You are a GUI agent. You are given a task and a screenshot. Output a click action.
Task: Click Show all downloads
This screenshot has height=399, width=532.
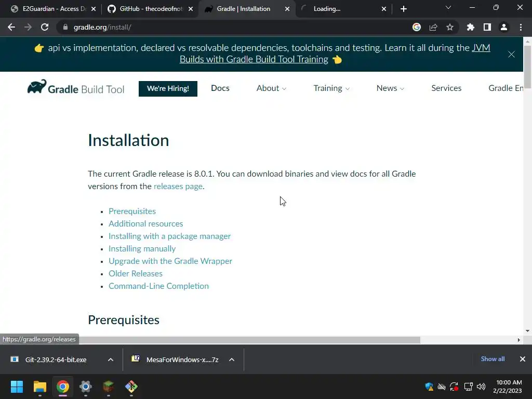pyautogui.click(x=493, y=359)
